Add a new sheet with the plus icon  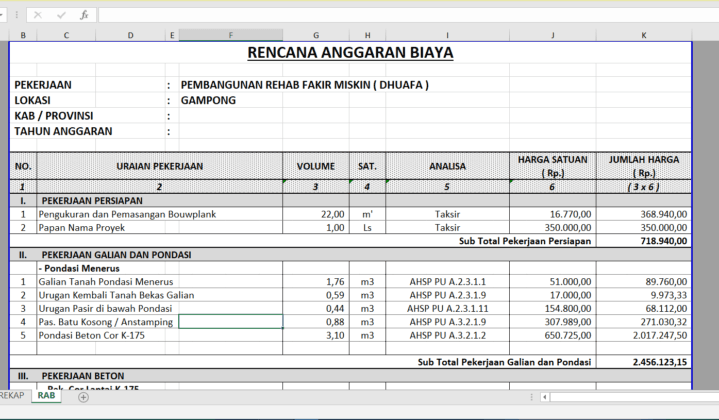(x=83, y=397)
